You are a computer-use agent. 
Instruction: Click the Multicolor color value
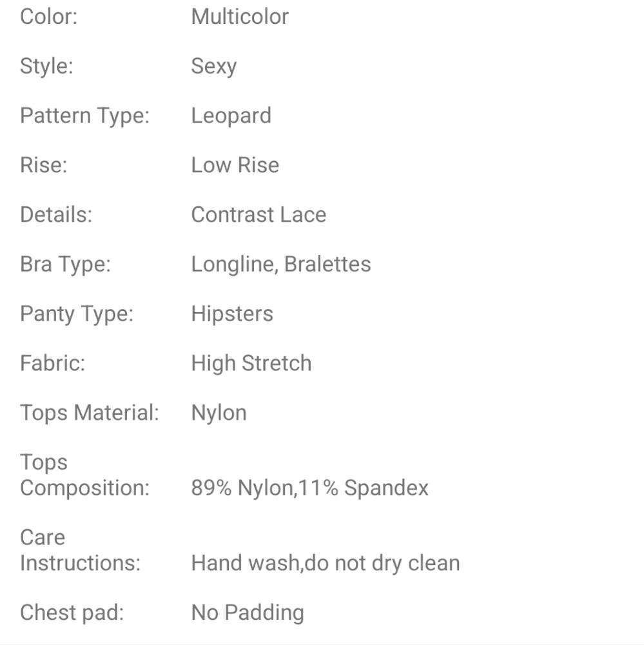click(x=240, y=17)
